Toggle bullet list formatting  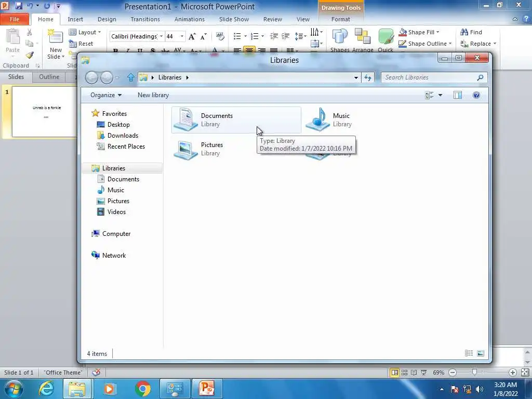point(237,36)
